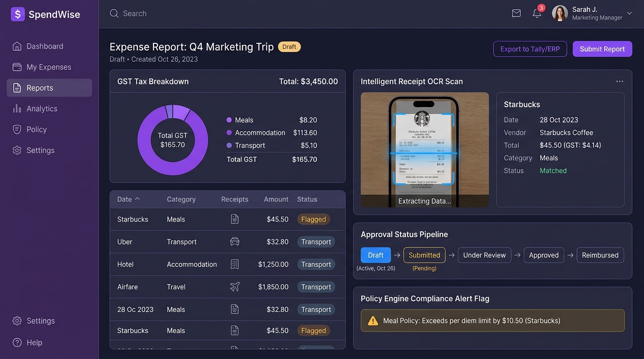
Task: Click the Amount column header
Action: click(276, 199)
